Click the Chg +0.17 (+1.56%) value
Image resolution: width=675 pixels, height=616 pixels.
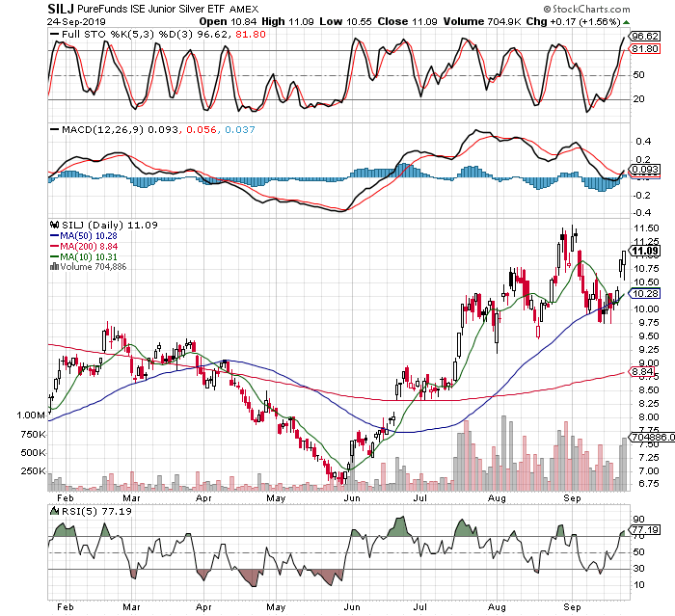pyautogui.click(x=573, y=21)
